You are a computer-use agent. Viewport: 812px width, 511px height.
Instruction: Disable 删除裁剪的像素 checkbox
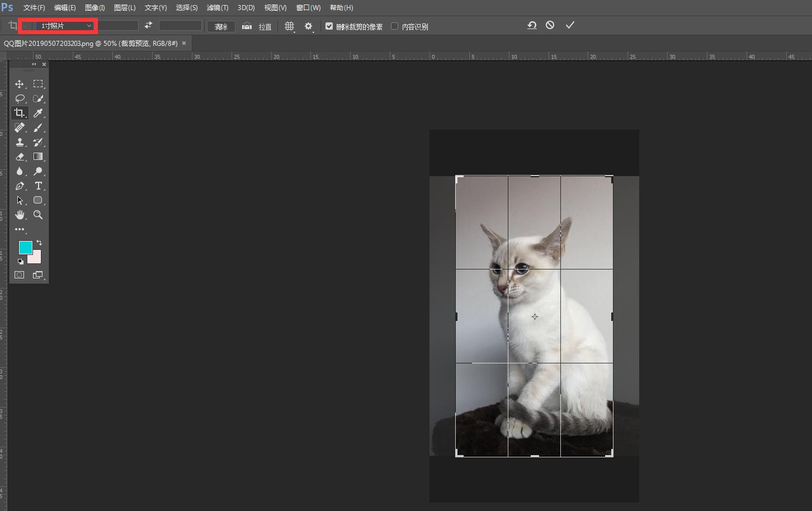click(x=329, y=26)
